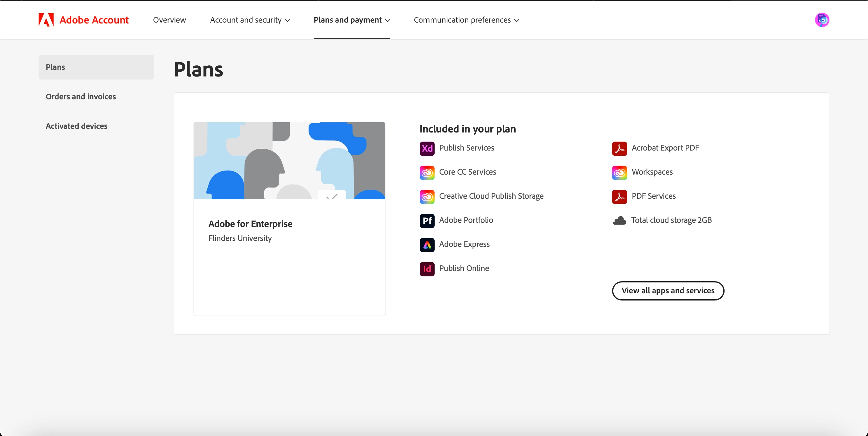Expand Plans and payment dropdown
The width and height of the screenshot is (868, 436).
tap(351, 20)
